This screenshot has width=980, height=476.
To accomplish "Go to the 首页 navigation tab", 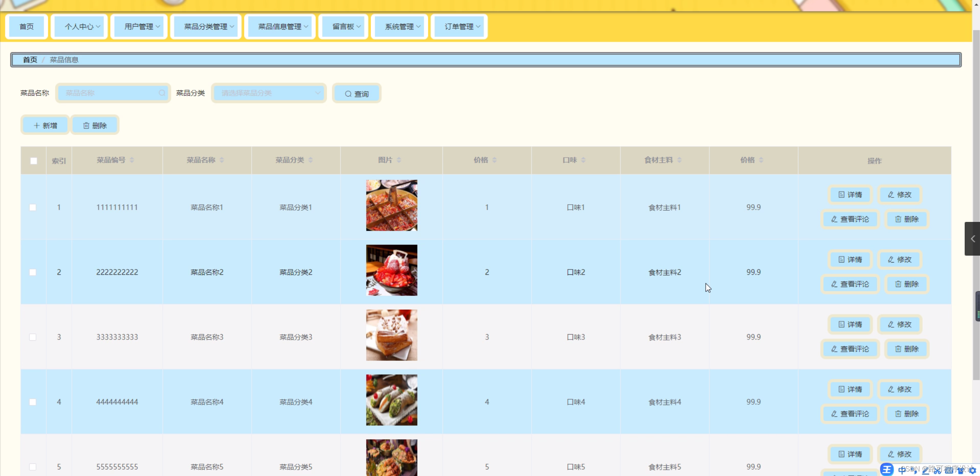I will pyautogui.click(x=26, y=27).
